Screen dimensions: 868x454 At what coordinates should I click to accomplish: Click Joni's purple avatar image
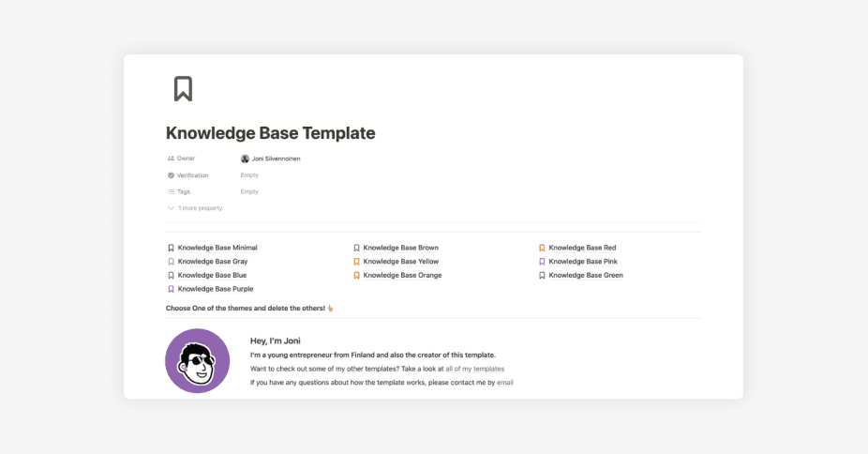[x=198, y=361]
